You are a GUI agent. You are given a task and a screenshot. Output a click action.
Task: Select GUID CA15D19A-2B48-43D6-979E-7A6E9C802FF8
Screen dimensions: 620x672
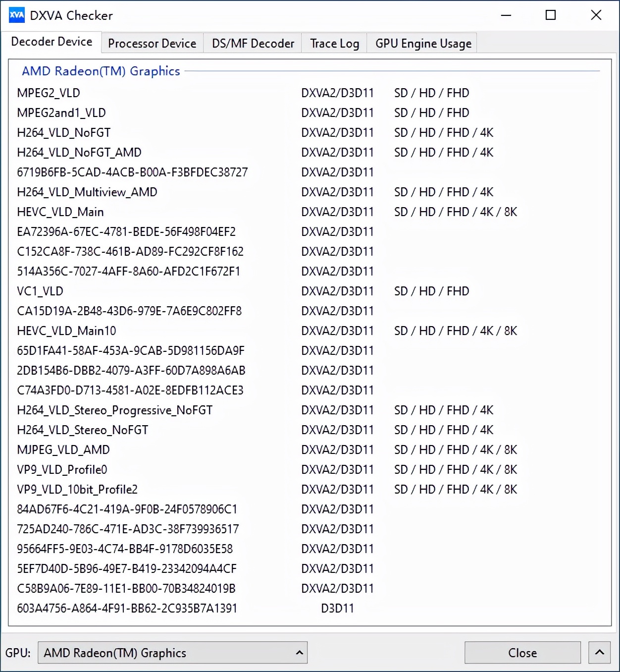coord(129,311)
